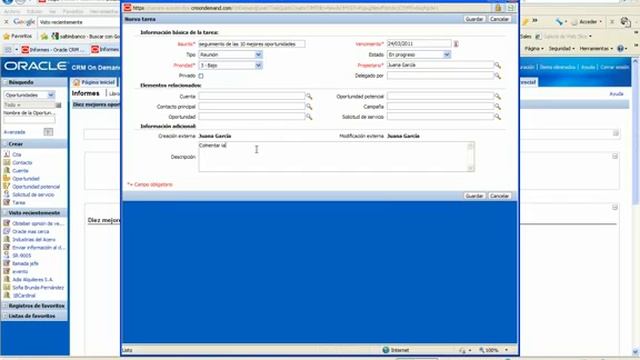The height and width of the screenshot is (360, 640).
Task: Click the Cuenta input field
Action: pyautogui.click(x=251, y=96)
